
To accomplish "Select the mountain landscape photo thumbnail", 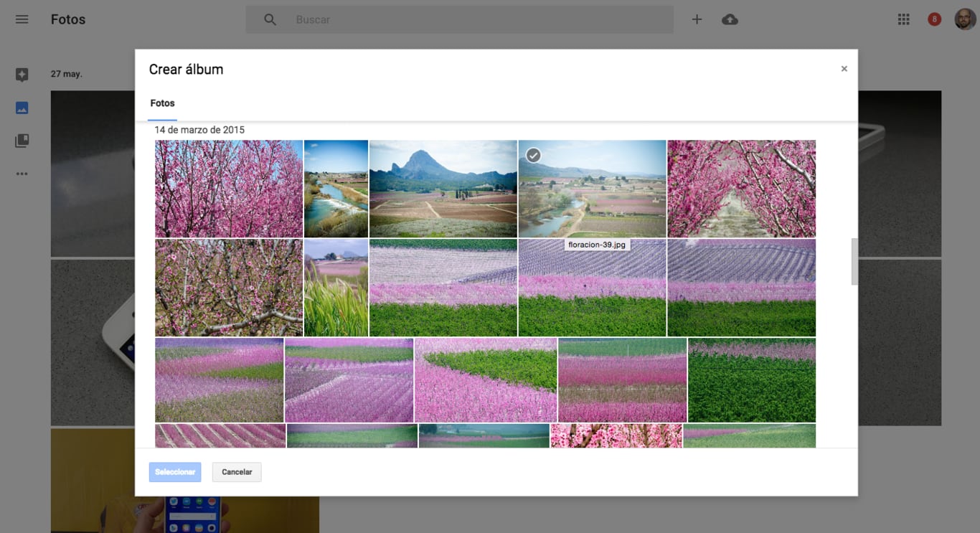I will [x=443, y=189].
